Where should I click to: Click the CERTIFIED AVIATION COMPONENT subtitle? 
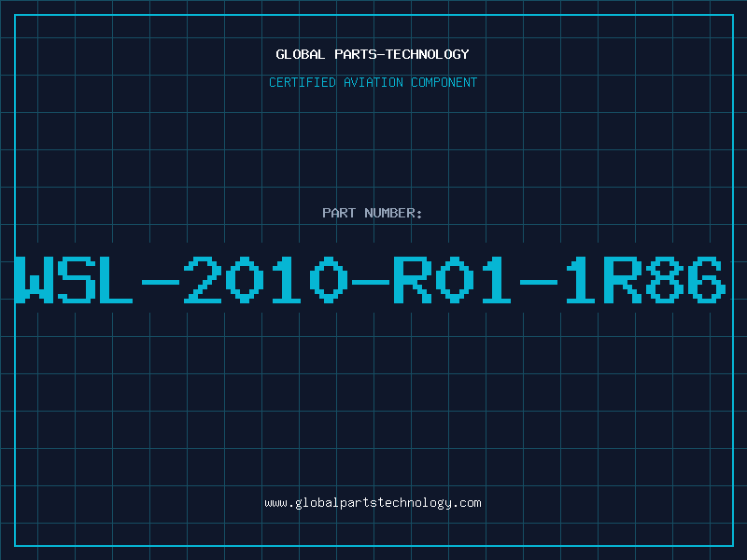click(373, 82)
